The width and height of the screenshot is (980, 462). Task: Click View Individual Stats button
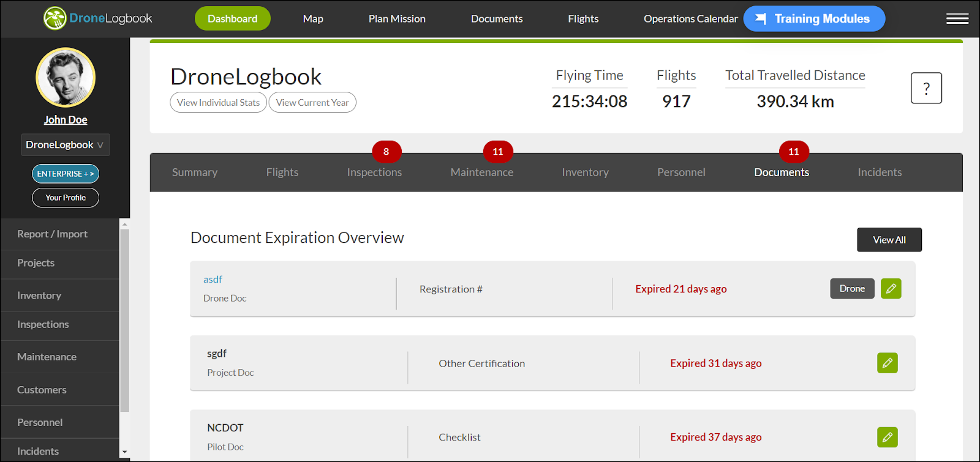coord(218,102)
